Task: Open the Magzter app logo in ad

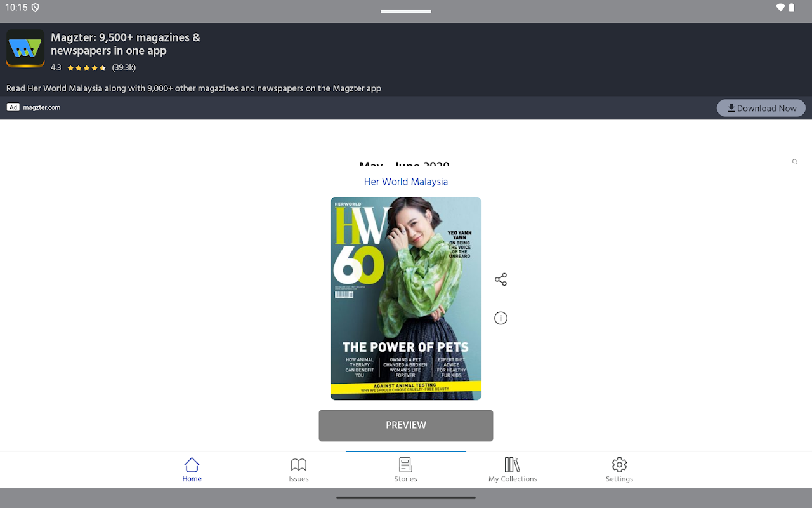Action: [x=25, y=48]
